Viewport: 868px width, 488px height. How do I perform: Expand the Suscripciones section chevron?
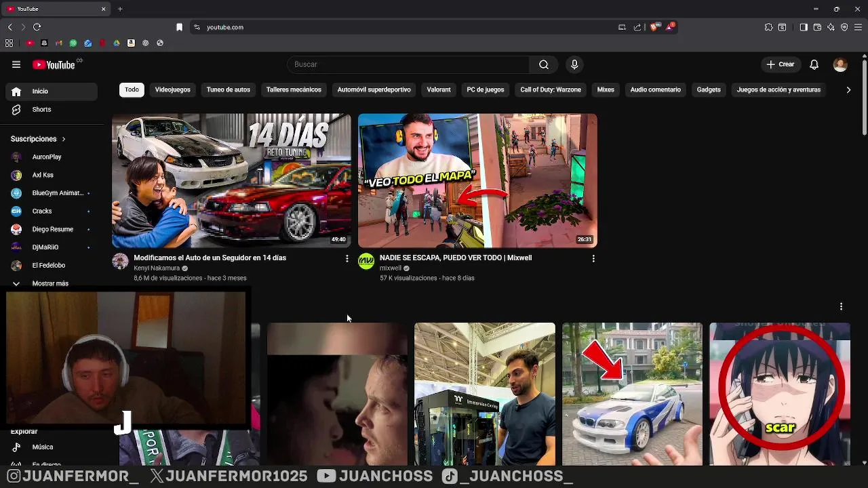(64, 139)
